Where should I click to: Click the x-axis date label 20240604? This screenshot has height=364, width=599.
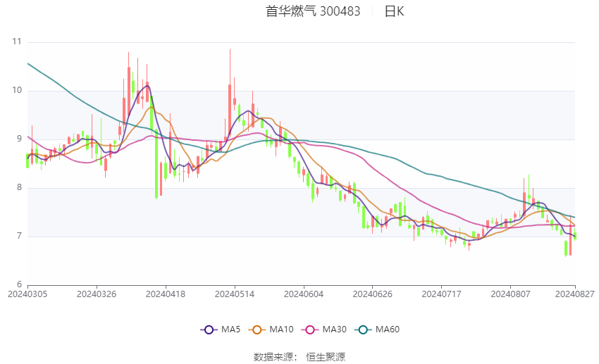(x=304, y=294)
